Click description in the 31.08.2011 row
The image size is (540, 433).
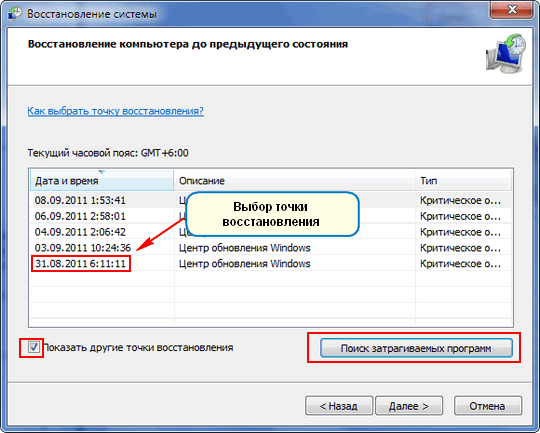245,264
